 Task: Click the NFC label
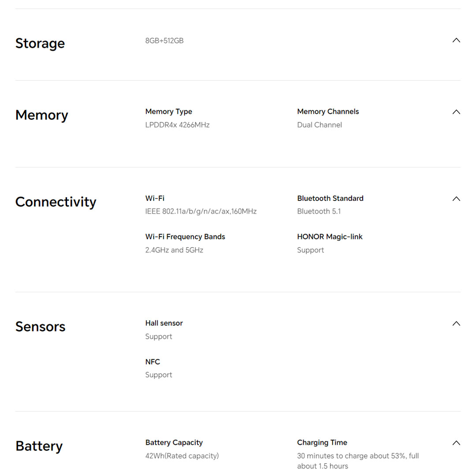[152, 362]
